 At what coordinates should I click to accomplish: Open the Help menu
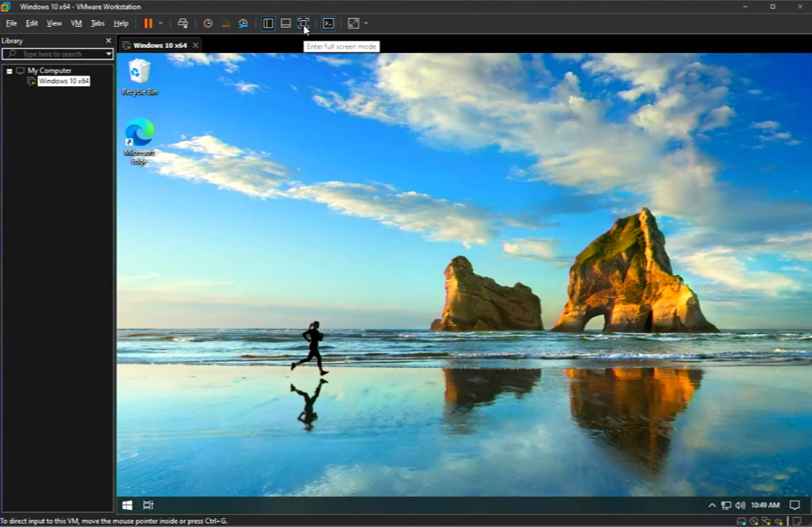click(121, 23)
